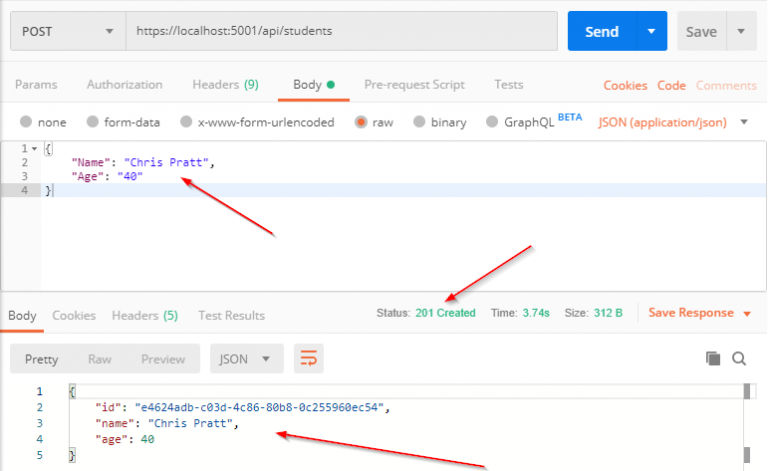Collapse JSON block with line 1 fold arrow
Viewport: 768px width, 471px height.
point(34,149)
